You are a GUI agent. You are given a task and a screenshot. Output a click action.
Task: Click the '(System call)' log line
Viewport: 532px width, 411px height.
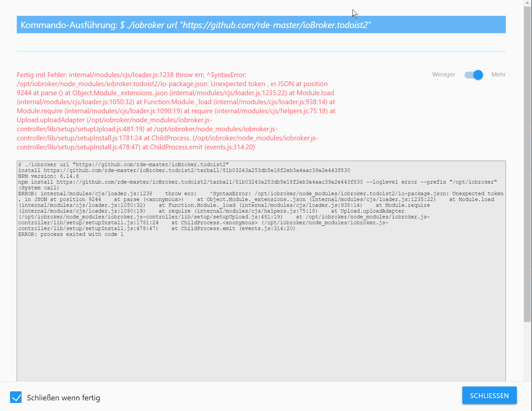(x=39, y=188)
